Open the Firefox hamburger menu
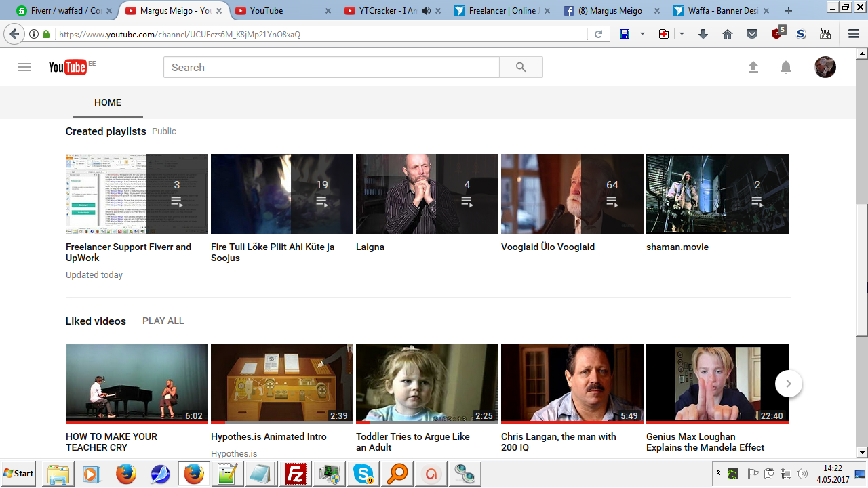This screenshot has height=488, width=868. tap(854, 34)
